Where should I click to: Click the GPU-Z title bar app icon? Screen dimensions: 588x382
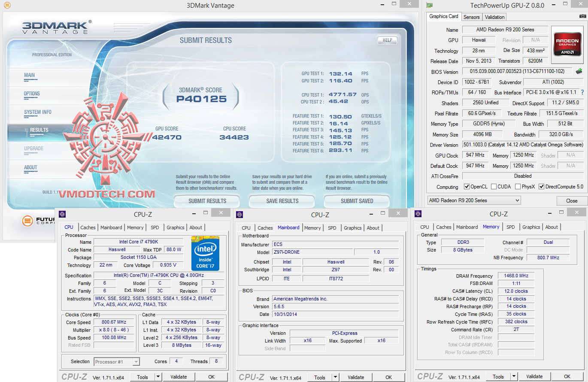pyautogui.click(x=429, y=6)
